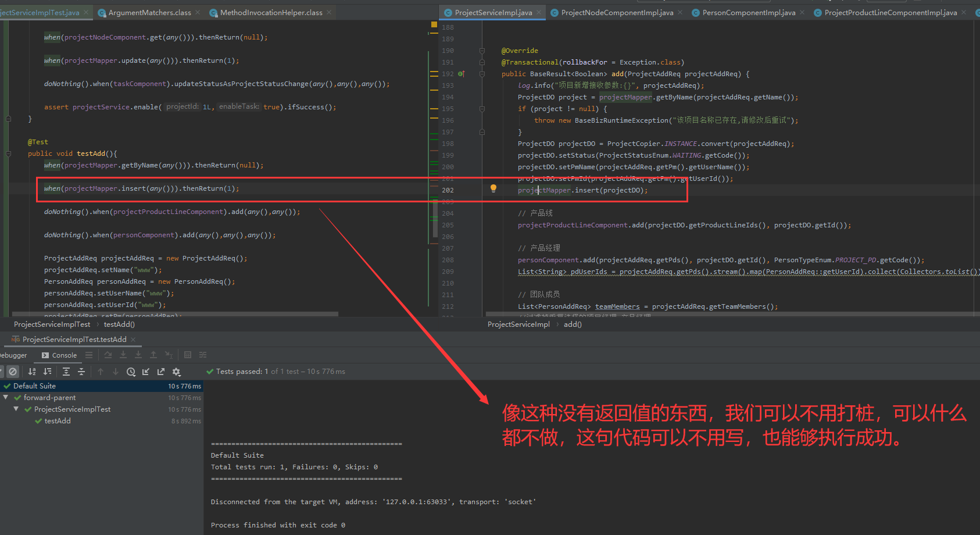Click 'Process finished with exit code 0' line
The height and width of the screenshot is (535, 980).
(x=278, y=525)
